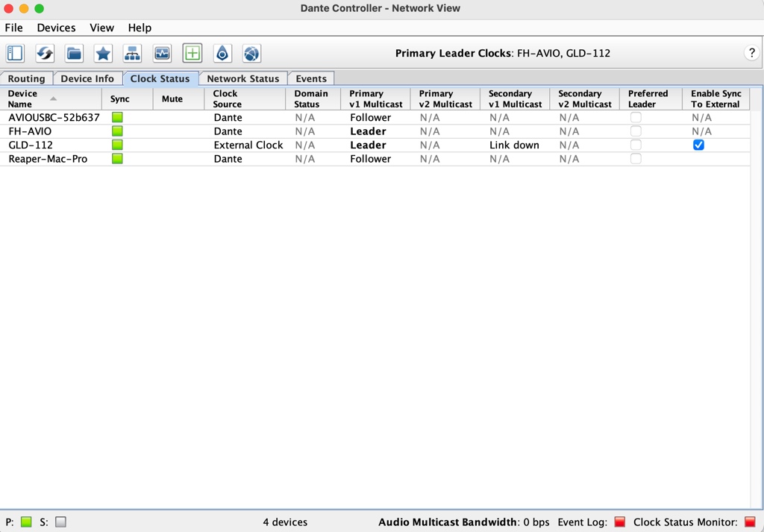Screen dimensions: 764x532
Task: Select the GLD-112 device name
Action: point(31,145)
